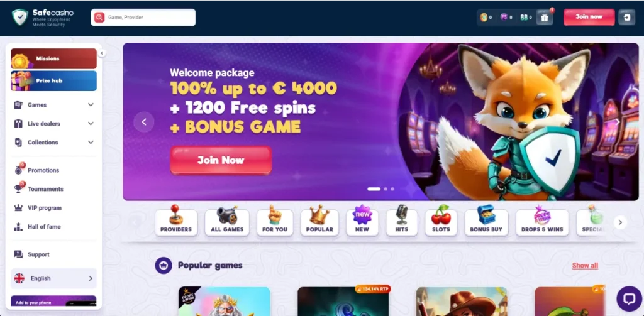Open the Slots cherries category
Image resolution: width=644 pixels, height=316 pixels.
coord(441,221)
